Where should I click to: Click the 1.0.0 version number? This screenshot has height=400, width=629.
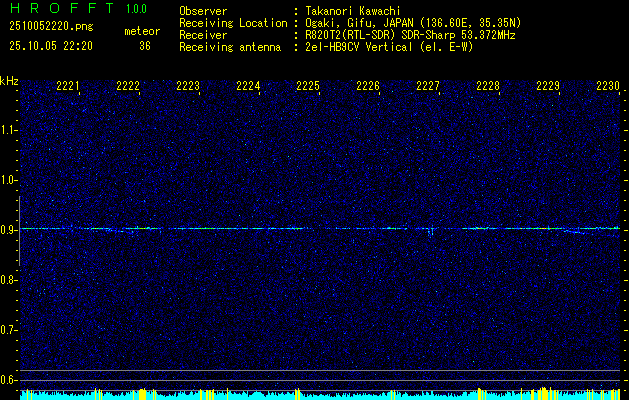coord(136,9)
